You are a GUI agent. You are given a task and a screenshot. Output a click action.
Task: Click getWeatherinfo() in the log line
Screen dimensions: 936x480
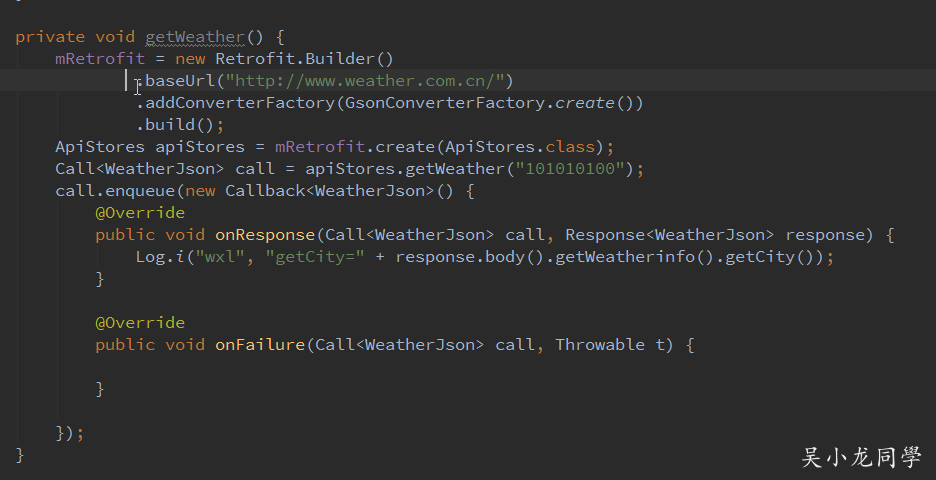(x=635, y=257)
